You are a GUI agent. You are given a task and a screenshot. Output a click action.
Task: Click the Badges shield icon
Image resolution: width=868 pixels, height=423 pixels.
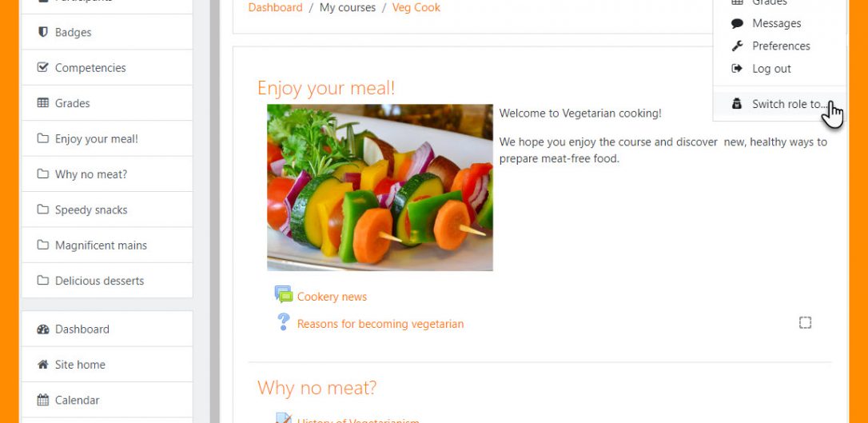click(42, 32)
